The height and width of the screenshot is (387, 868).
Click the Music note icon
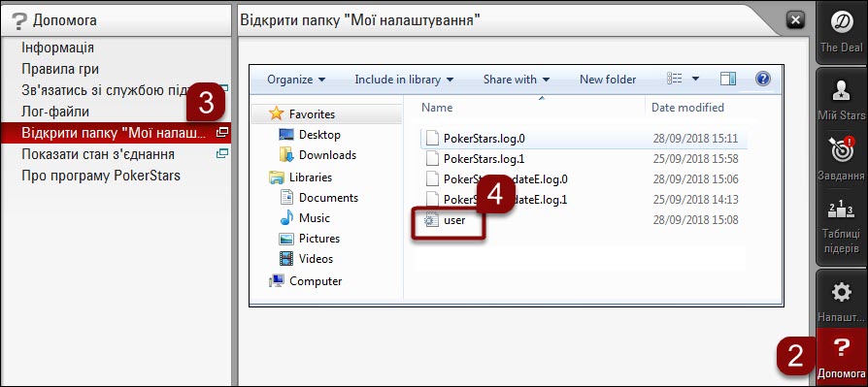coord(286,218)
